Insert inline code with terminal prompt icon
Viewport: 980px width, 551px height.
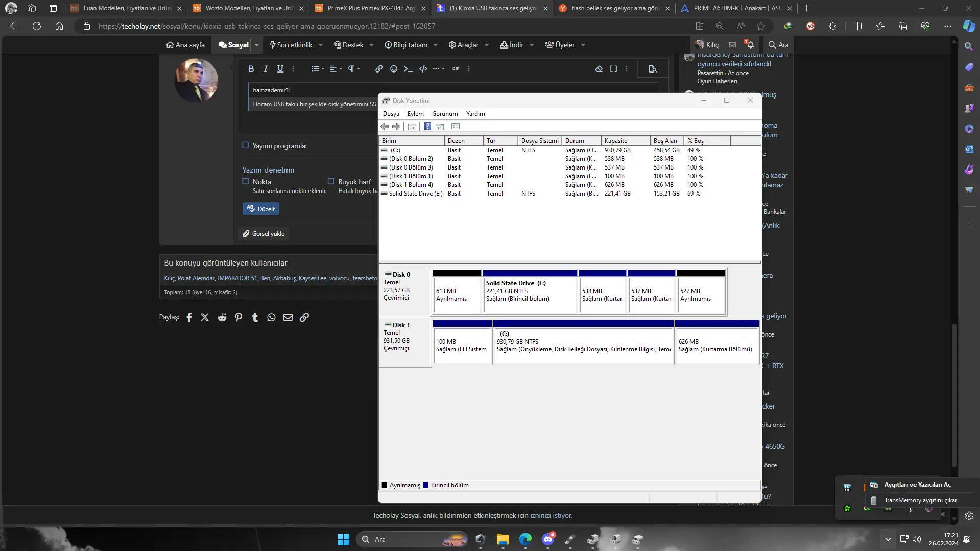408,69
